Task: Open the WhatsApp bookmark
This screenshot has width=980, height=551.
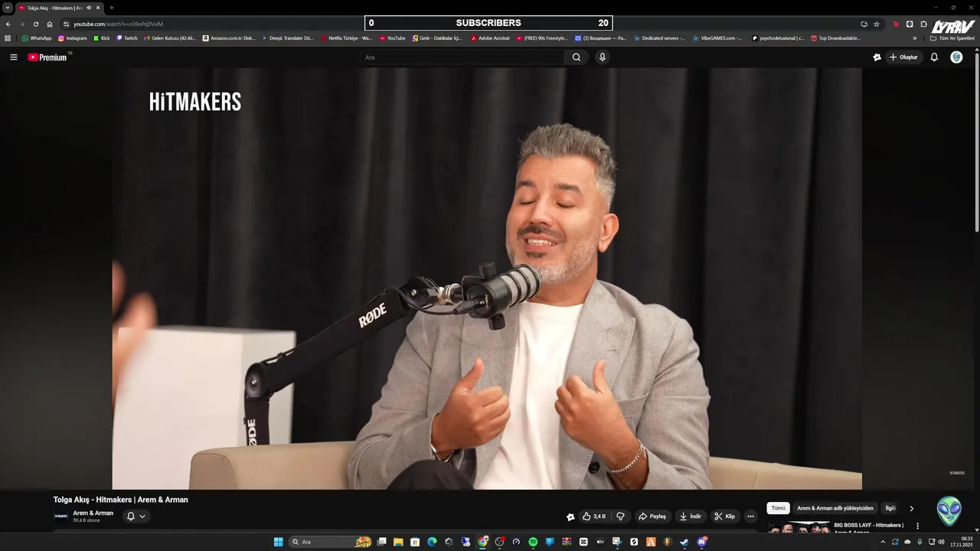Action: (x=37, y=37)
